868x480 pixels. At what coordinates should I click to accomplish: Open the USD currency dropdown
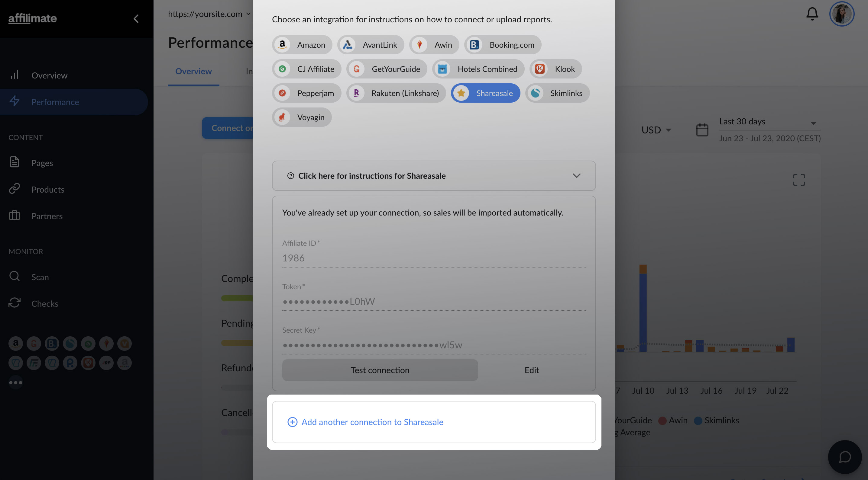pyautogui.click(x=656, y=130)
